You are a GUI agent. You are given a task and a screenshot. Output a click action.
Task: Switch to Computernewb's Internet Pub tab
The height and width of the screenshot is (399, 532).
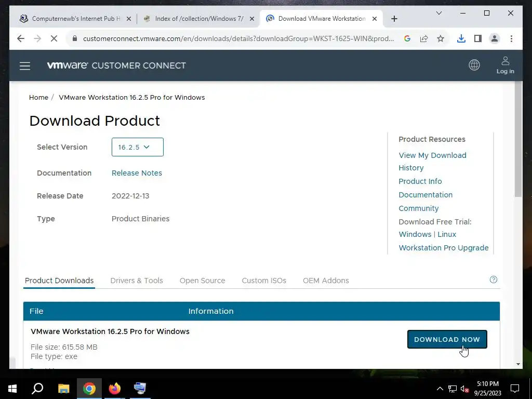(x=75, y=19)
